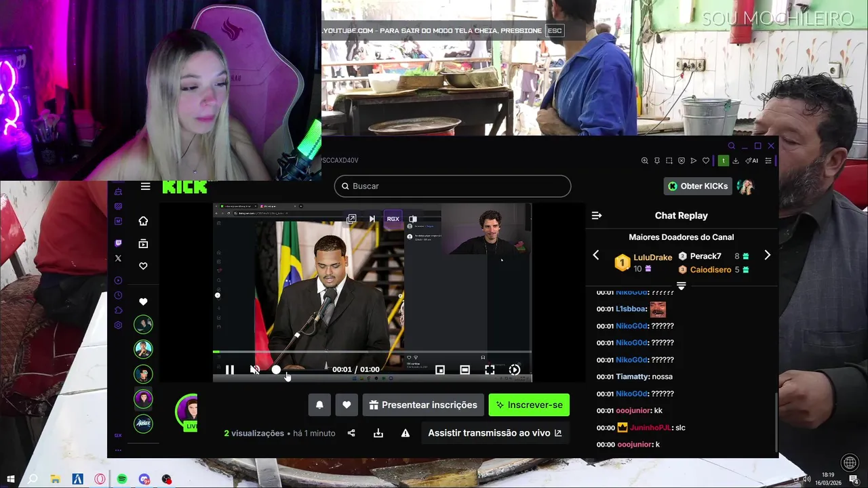The image size is (868, 488).
Task: Click the browser toolbar snapshot icon
Action: coord(669,161)
